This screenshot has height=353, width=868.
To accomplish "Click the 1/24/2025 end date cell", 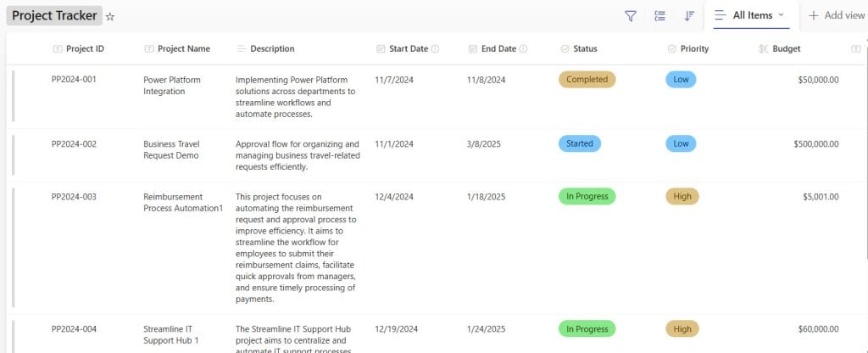I will [x=486, y=329].
